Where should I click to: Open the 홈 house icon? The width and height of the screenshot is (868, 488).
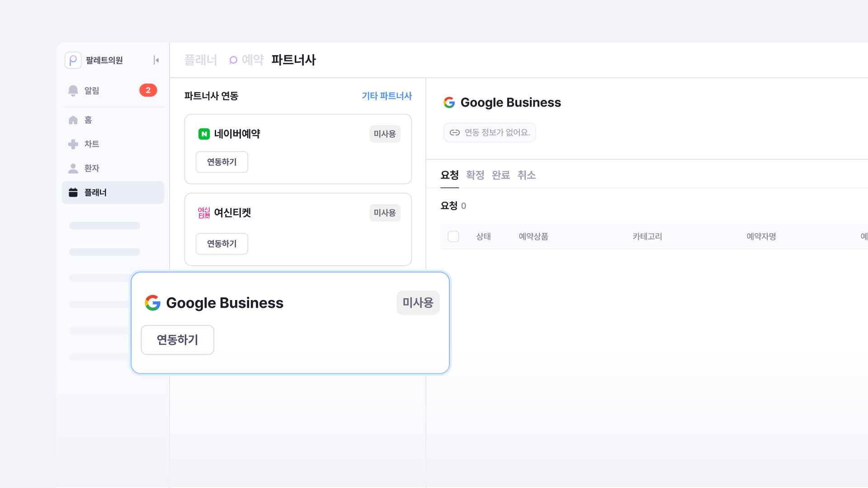point(73,120)
